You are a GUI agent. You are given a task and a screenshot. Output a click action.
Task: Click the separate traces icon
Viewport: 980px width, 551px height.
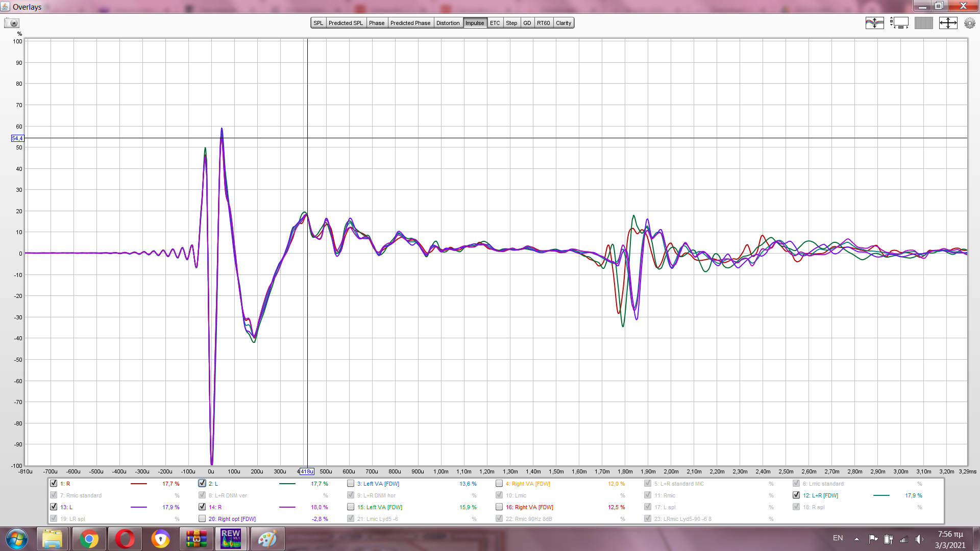[x=874, y=23]
